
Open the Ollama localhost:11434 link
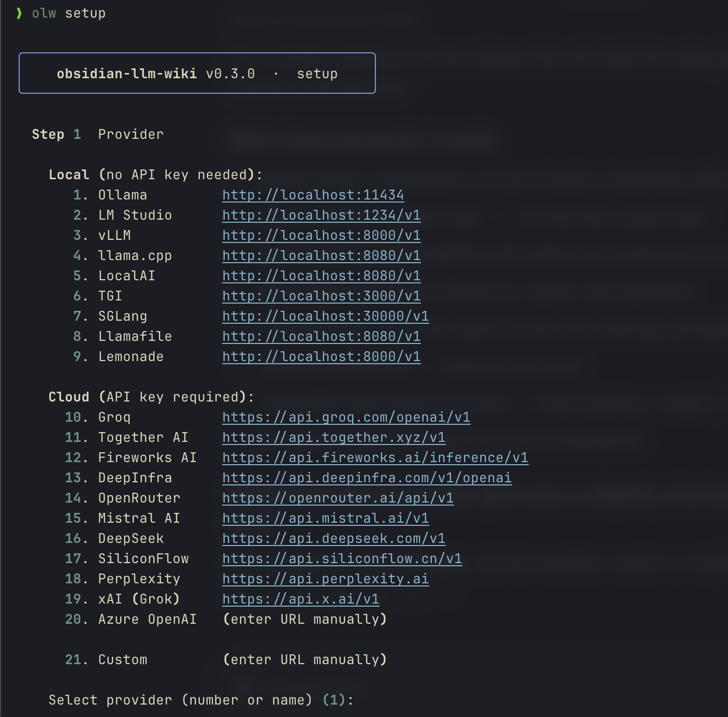click(313, 195)
